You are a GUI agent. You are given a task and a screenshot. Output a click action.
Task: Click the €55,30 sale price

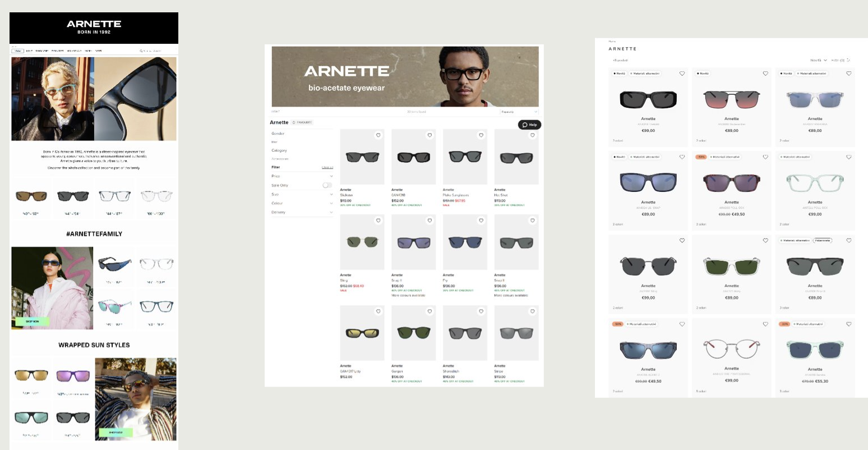[x=822, y=381]
